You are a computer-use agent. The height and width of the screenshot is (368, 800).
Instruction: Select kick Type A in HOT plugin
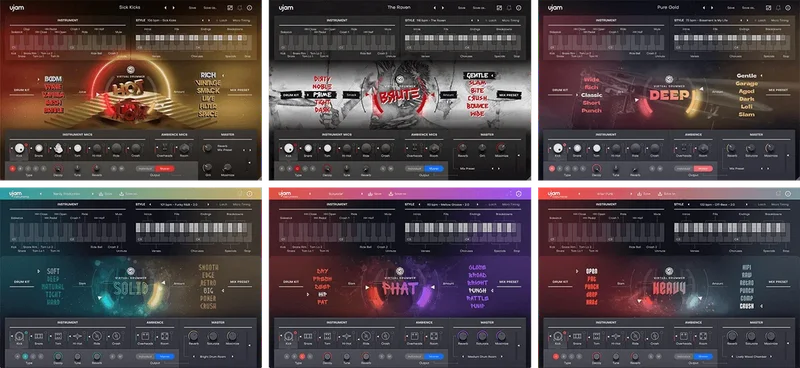[12, 168]
